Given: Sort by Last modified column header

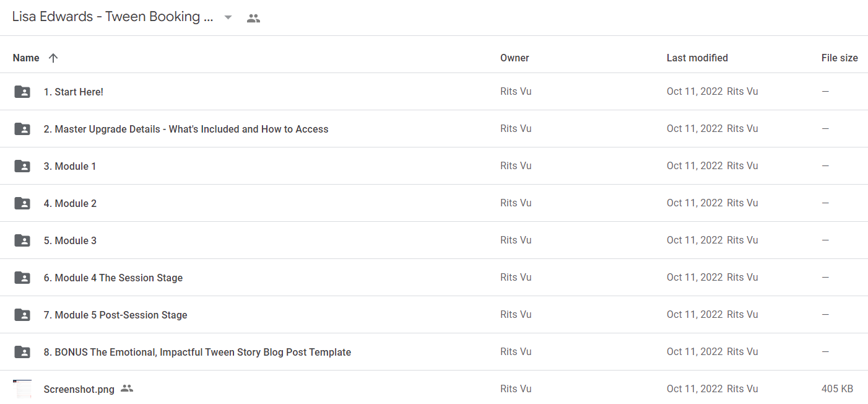Looking at the screenshot, I should click(697, 58).
